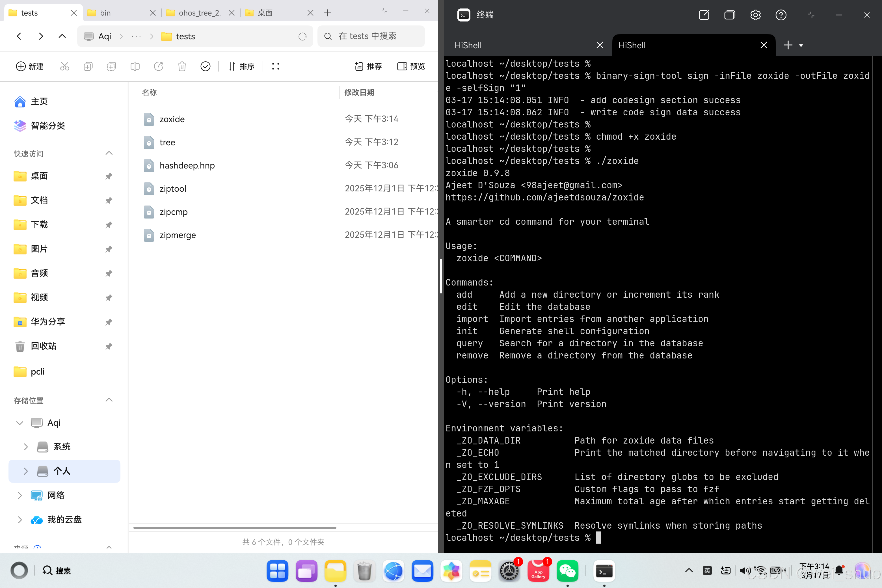Click the multi-window icon in terminal title bar
Image resolution: width=882 pixels, height=588 pixels.
(729, 15)
